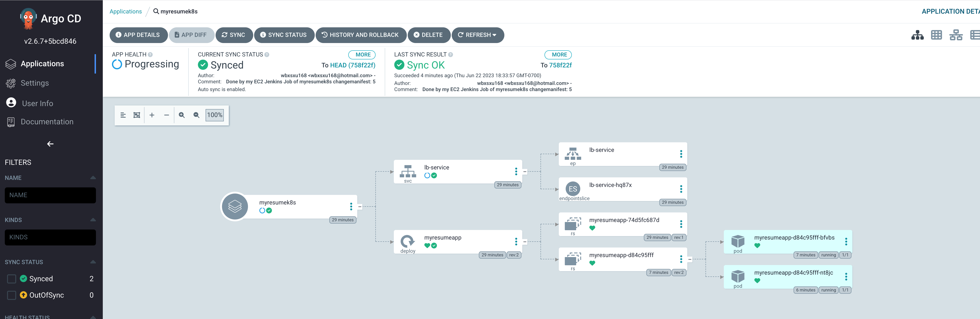Open the REFRESH dropdown button
The height and width of the screenshot is (319, 980).
tap(477, 35)
